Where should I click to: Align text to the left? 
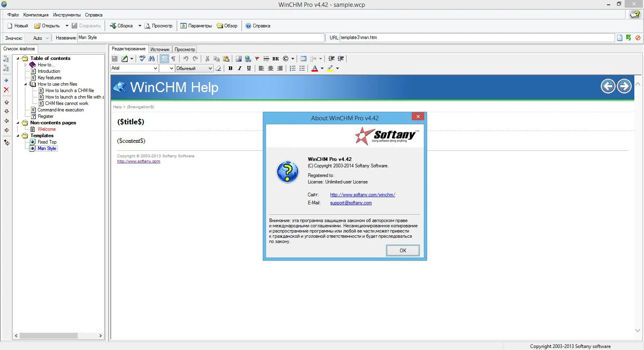point(261,68)
